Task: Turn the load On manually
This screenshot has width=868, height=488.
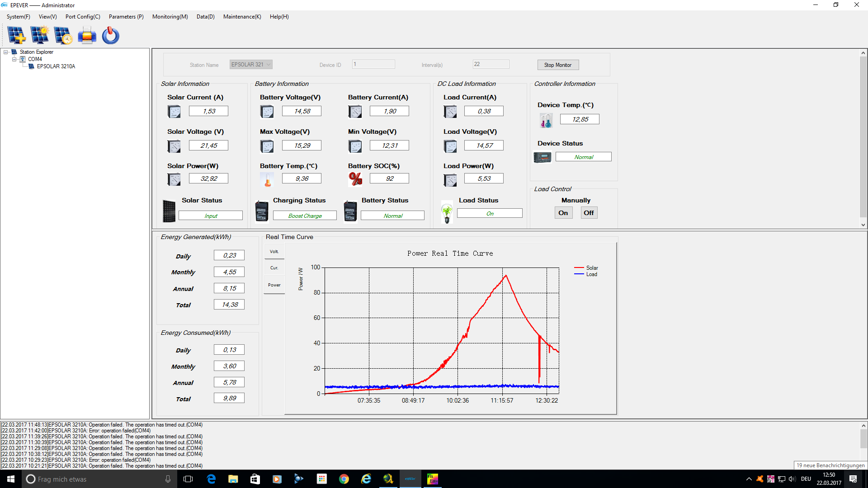Action: [563, 213]
